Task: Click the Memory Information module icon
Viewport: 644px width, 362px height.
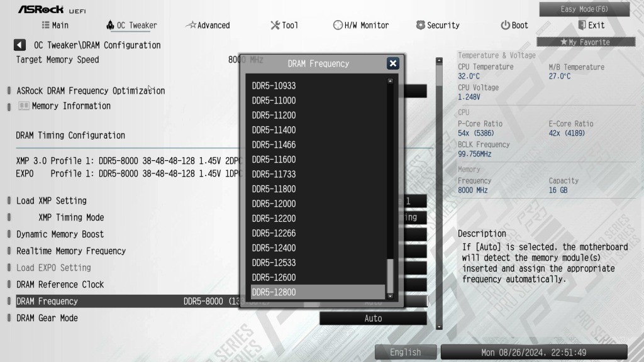Action: (24, 106)
